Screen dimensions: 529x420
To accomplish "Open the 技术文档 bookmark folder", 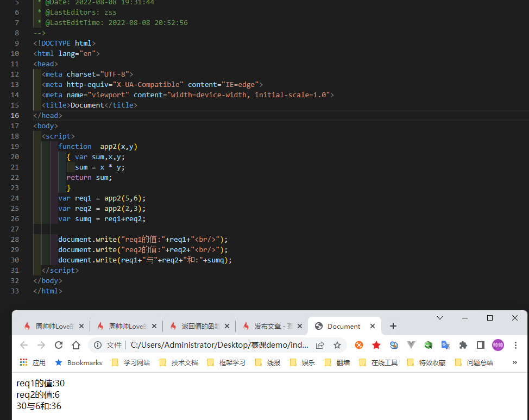I will [179, 362].
